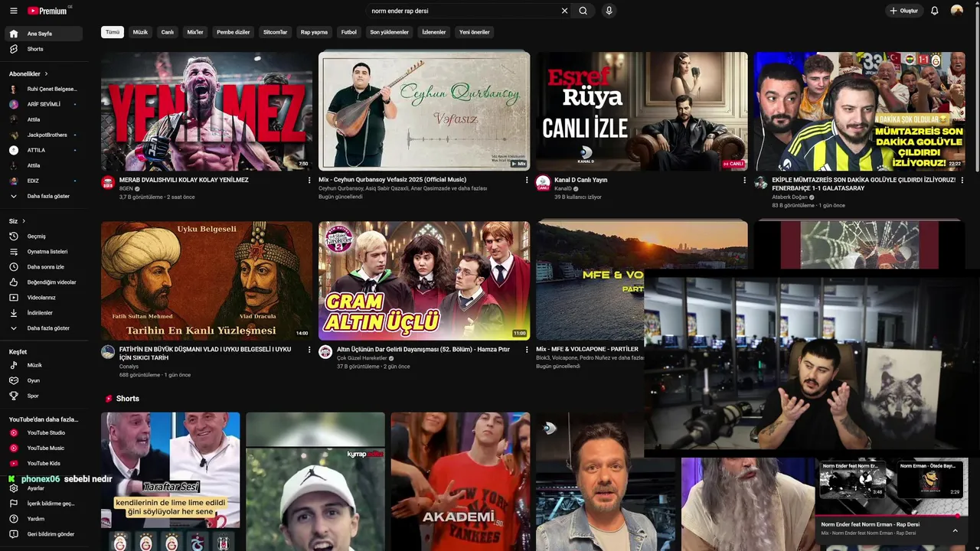Image resolution: width=980 pixels, height=551 pixels.
Task: Select the Pembe diziler filter chip
Action: pyautogui.click(x=234, y=32)
